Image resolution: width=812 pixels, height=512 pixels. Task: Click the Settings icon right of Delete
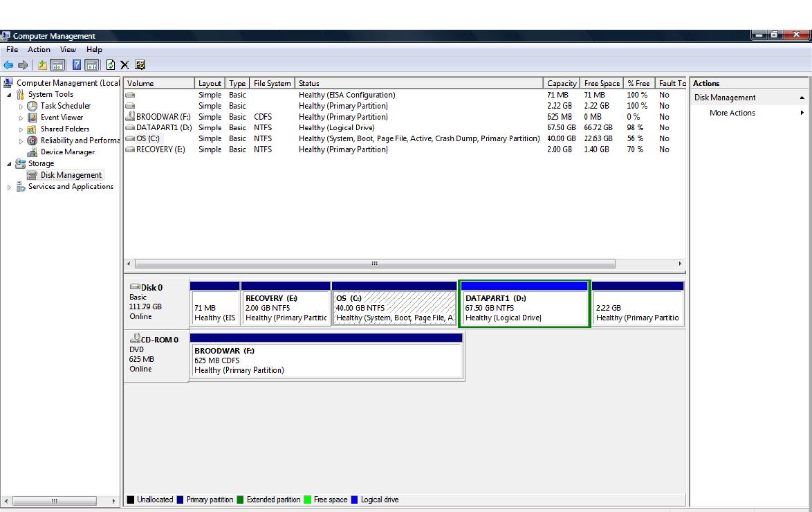[x=140, y=65]
